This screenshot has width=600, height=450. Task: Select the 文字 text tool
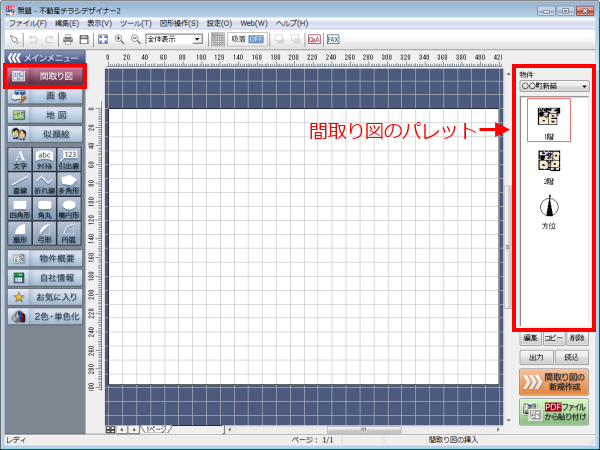pos(19,158)
